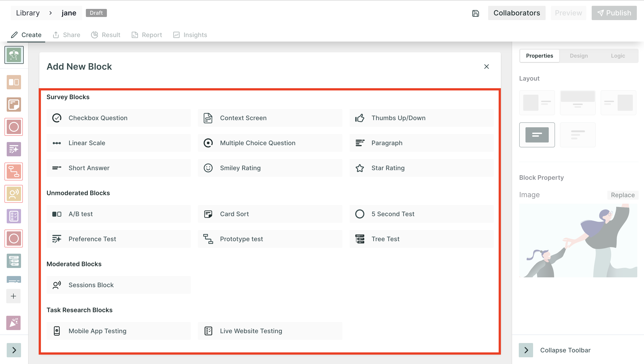This screenshot has height=364, width=644.
Task: Click the Star Rating star icon
Action: pyautogui.click(x=360, y=168)
